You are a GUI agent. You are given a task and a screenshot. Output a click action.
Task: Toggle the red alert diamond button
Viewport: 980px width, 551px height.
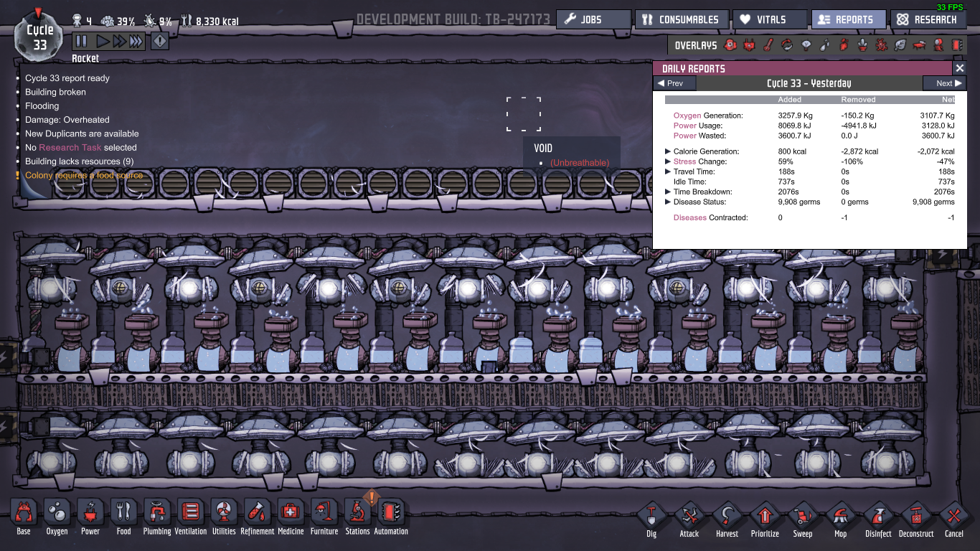click(x=160, y=42)
